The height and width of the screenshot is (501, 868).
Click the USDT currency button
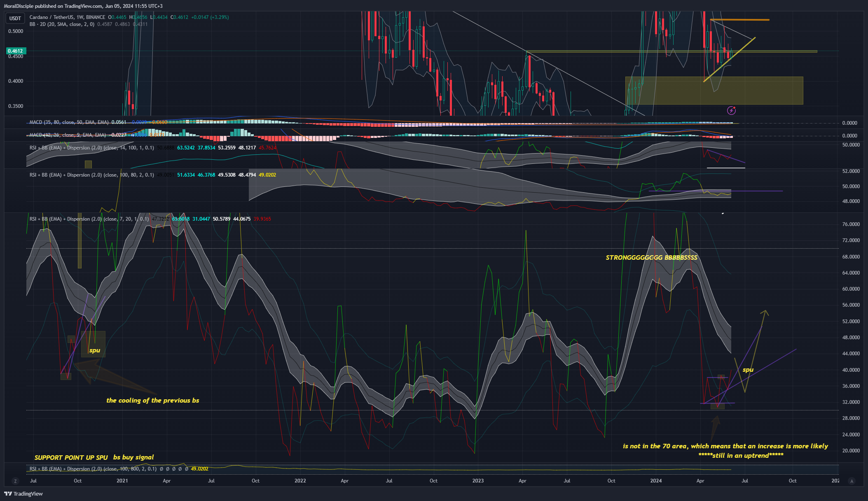tap(15, 18)
